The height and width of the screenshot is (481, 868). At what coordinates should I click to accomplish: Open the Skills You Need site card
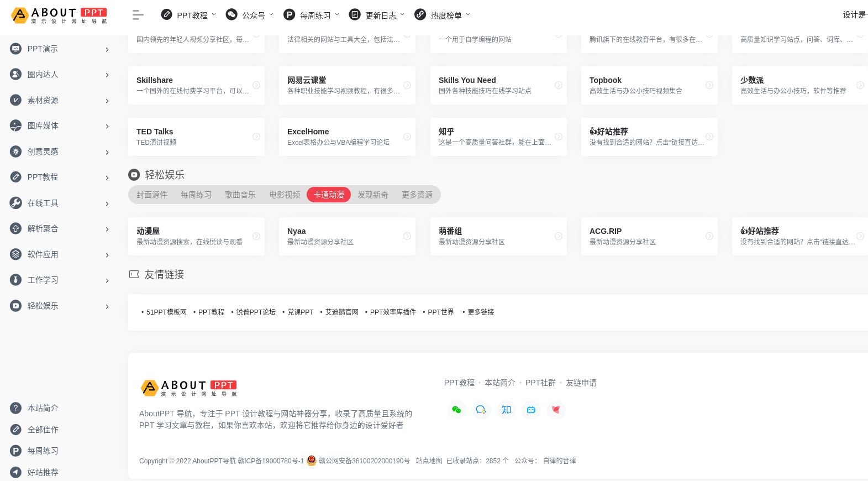(x=498, y=85)
